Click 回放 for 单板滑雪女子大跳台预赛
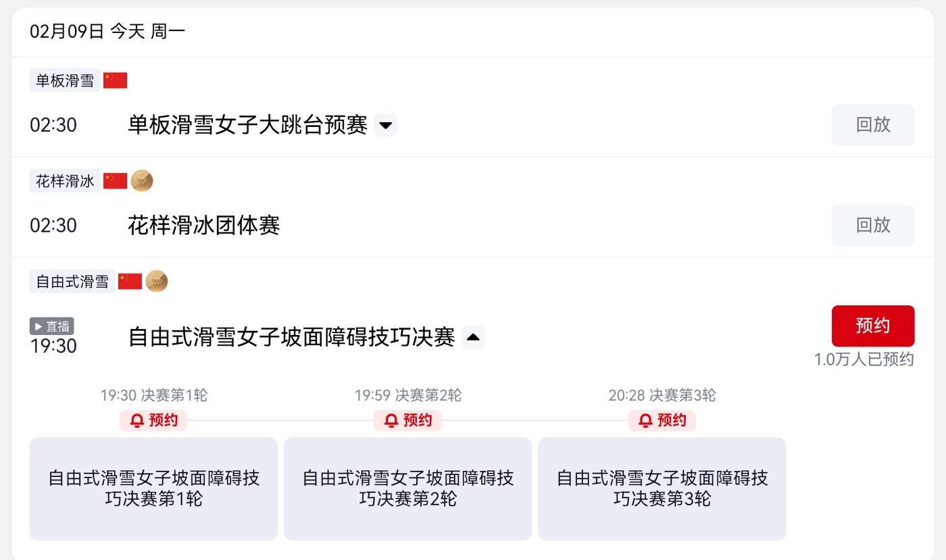Screen dimensions: 946x560 pos(872,125)
